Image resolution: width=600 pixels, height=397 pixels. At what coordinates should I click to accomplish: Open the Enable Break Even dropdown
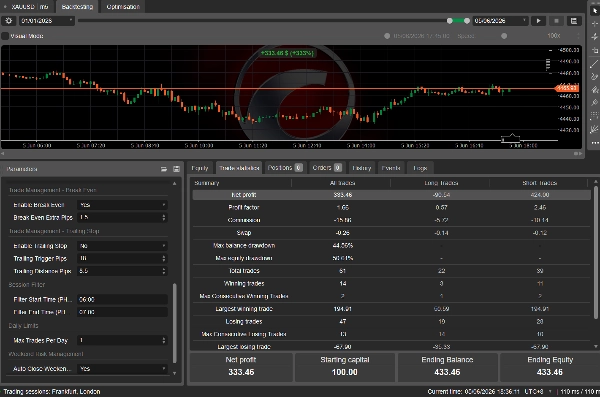point(122,205)
